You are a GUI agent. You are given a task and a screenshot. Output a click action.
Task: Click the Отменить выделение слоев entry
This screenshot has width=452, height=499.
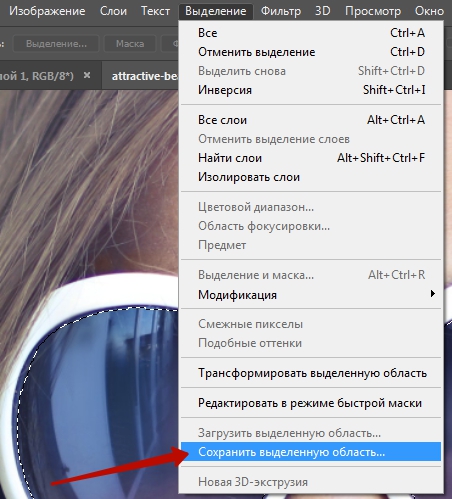(311, 139)
